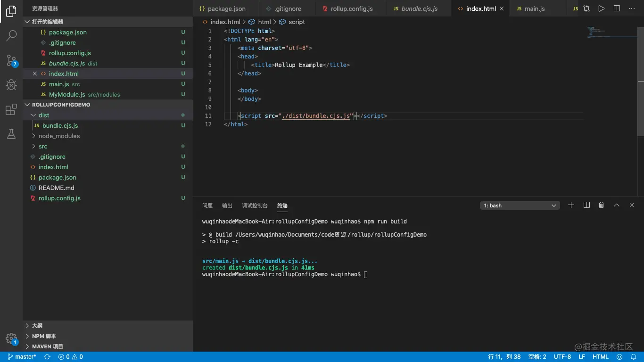Select the 终端 terminal panel tab

[x=282, y=206]
